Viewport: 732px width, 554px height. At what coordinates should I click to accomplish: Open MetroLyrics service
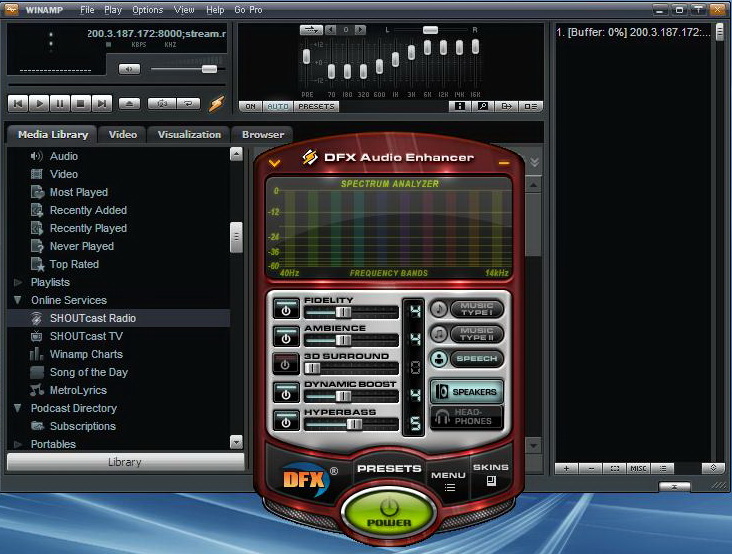tap(78, 391)
